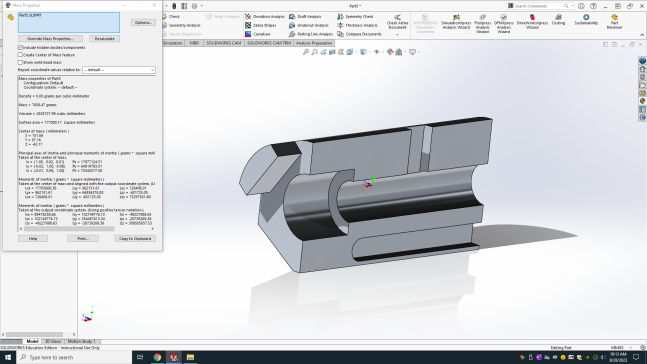Click Override Mass Properties button

point(50,38)
